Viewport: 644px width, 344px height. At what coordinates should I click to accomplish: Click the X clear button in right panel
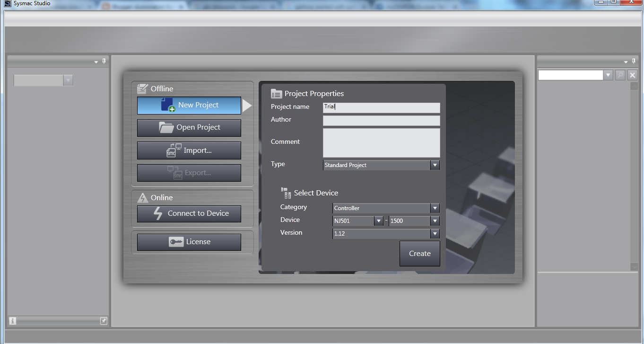(x=632, y=75)
